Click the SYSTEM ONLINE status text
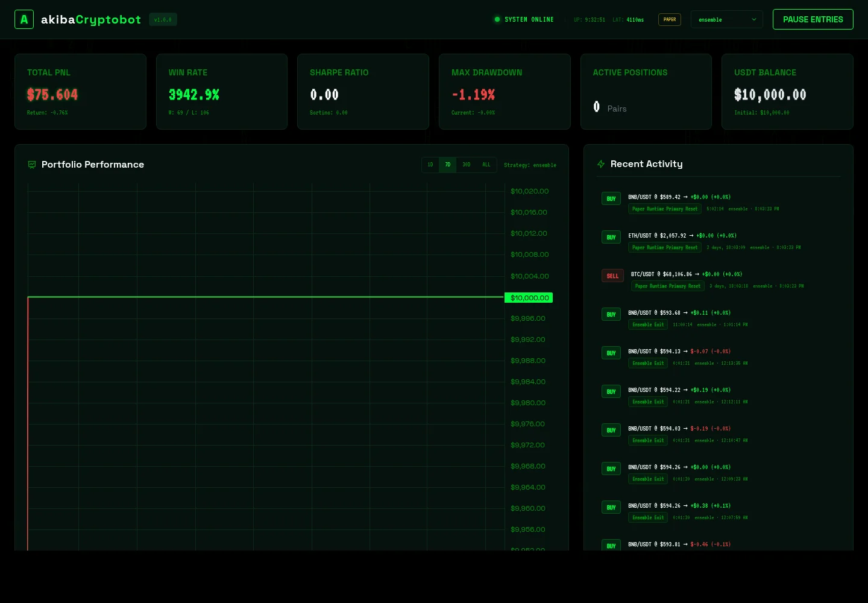Screen dimensions: 868x603 [x=529, y=19]
